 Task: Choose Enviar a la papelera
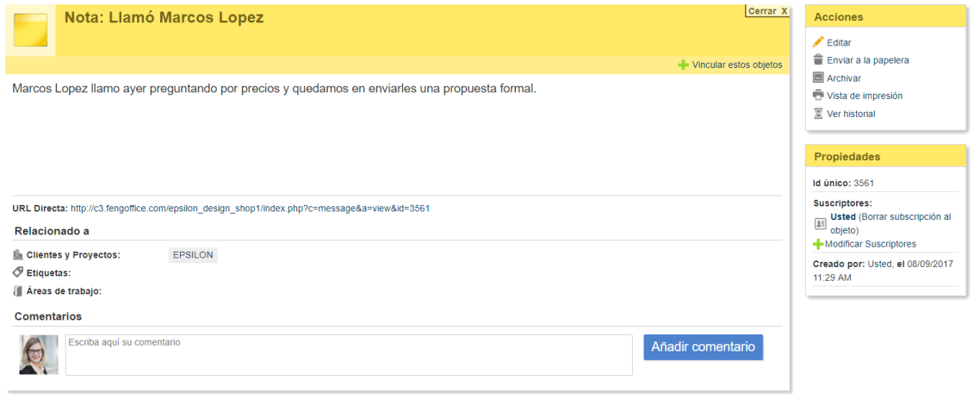point(867,60)
